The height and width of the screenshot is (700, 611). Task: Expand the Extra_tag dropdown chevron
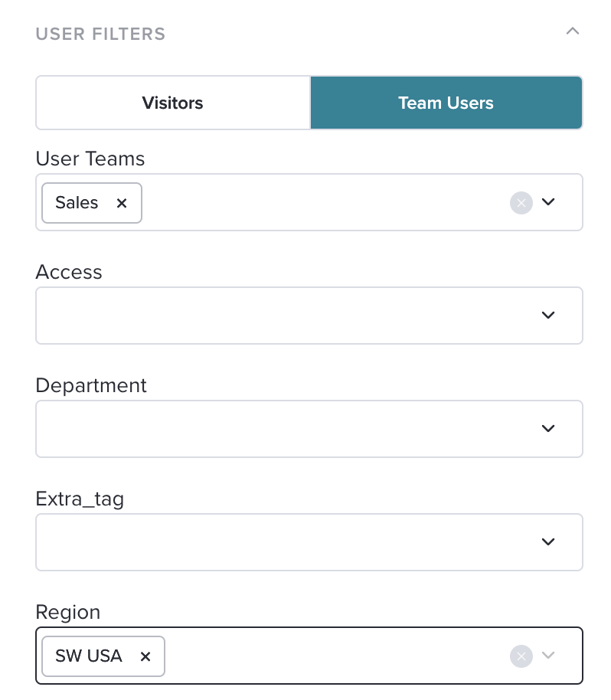click(548, 542)
